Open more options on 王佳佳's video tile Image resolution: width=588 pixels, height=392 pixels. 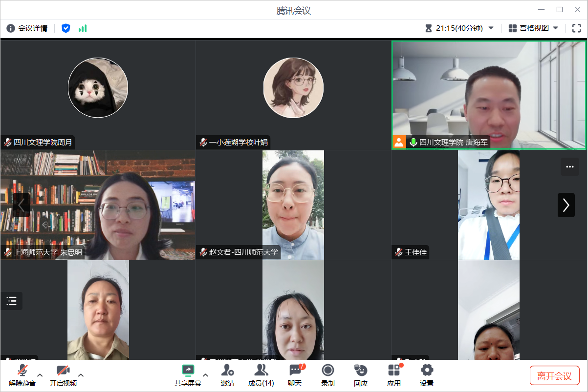(x=569, y=167)
